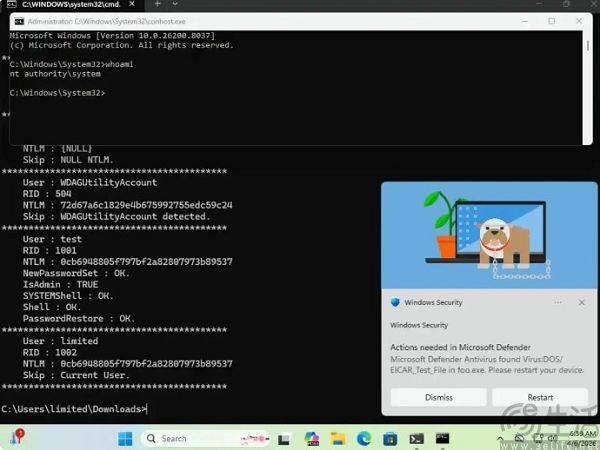Open a new Terminal tab with plus

tap(157, 4)
